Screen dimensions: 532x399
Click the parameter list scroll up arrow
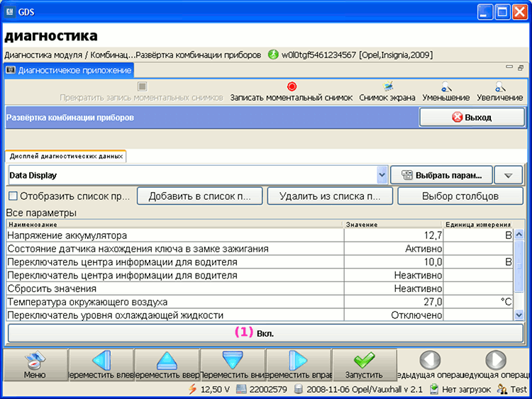[x=519, y=235]
